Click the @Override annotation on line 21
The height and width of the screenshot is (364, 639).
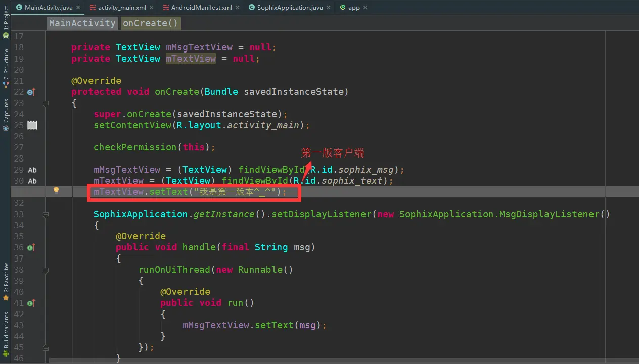pos(96,81)
